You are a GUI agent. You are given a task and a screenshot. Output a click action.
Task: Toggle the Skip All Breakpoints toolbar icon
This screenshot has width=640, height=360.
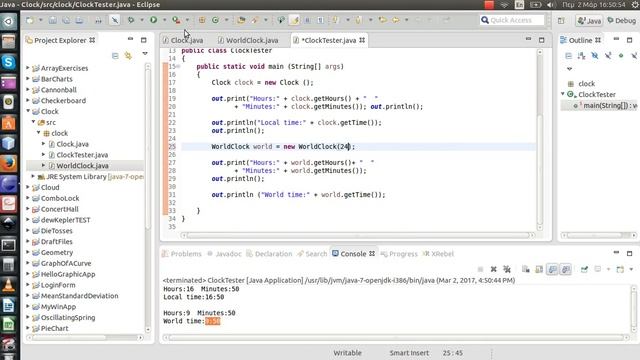(115, 20)
